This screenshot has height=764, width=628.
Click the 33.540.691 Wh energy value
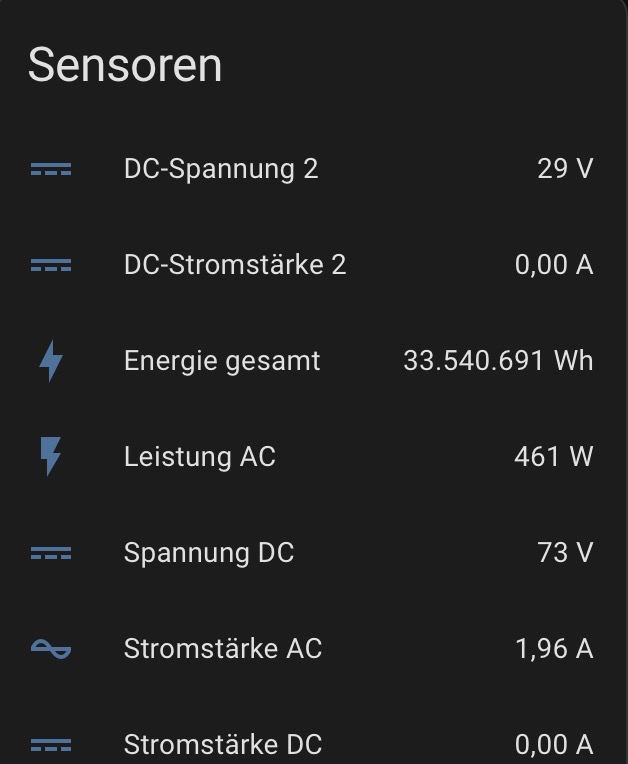[x=498, y=361]
